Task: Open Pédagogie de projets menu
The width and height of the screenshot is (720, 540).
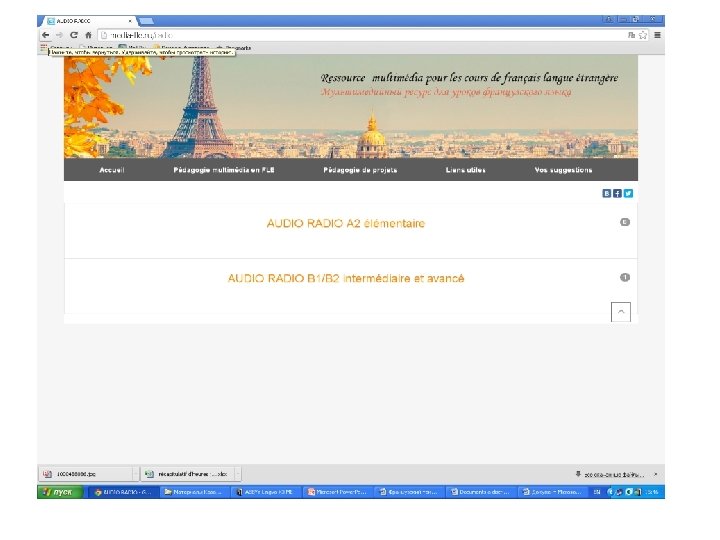Action: pyautogui.click(x=360, y=170)
